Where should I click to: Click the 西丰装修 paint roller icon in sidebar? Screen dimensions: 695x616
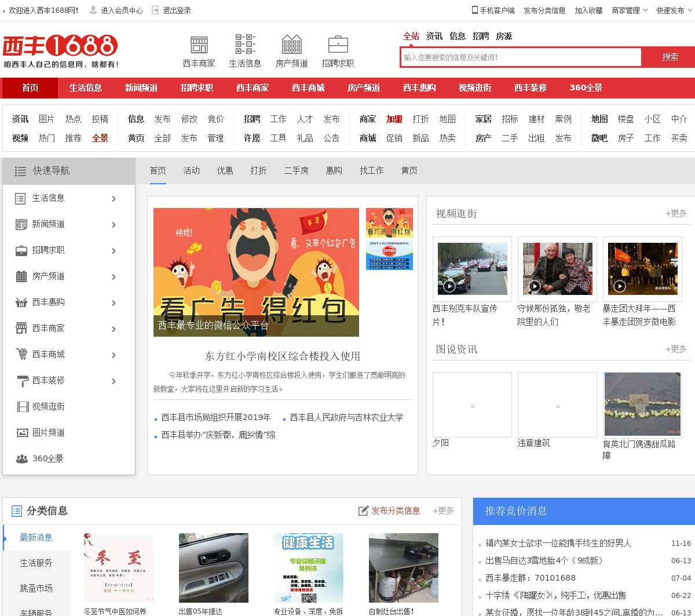click(21, 381)
